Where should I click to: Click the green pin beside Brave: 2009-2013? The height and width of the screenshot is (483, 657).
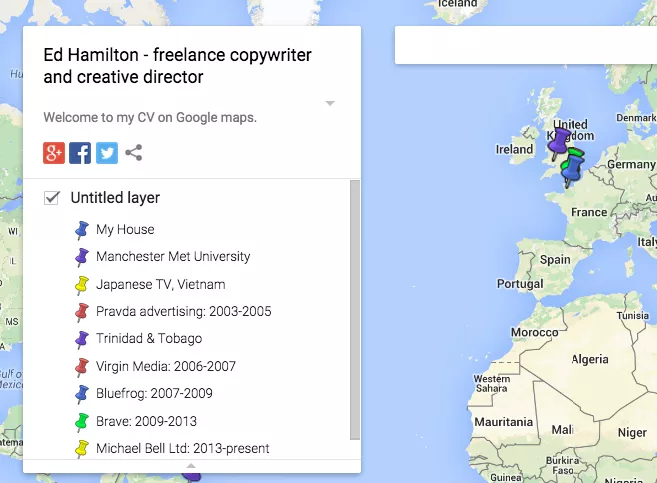tap(82, 421)
